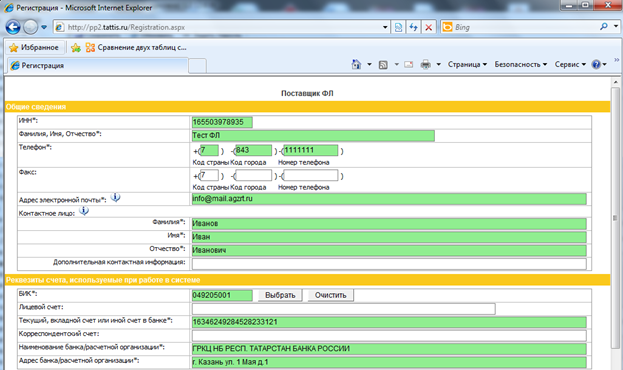Open the search providers dropdown arrow

[615, 27]
